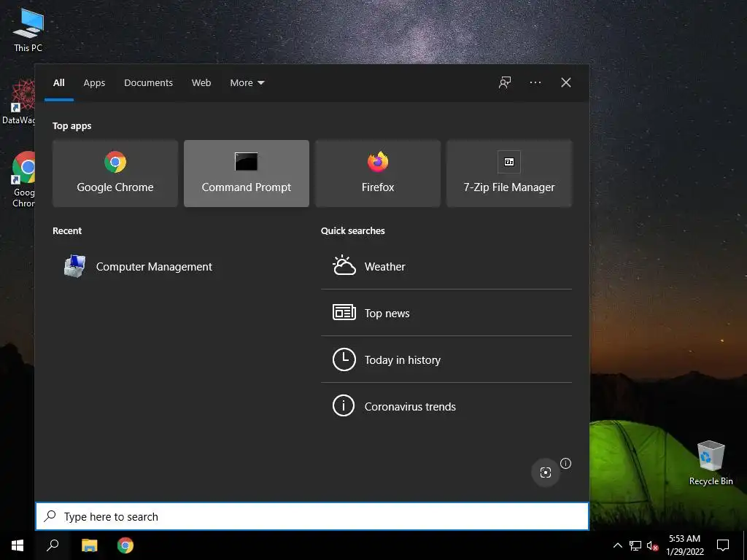Run Coronavirus trends quick search
The image size is (747, 560).
[x=446, y=406]
